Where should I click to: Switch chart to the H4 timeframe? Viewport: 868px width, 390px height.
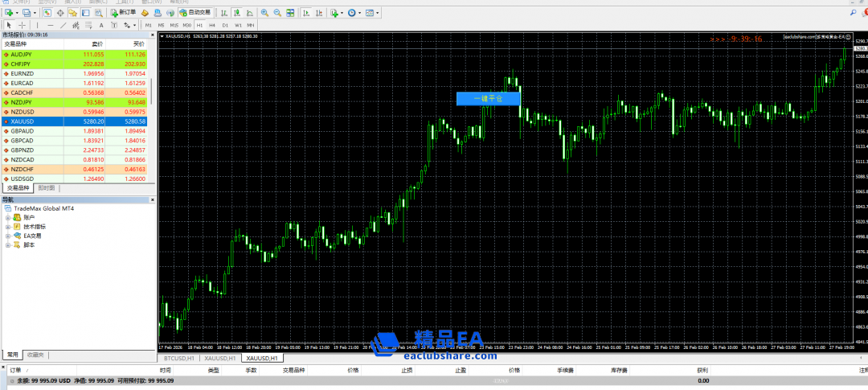tap(212, 25)
